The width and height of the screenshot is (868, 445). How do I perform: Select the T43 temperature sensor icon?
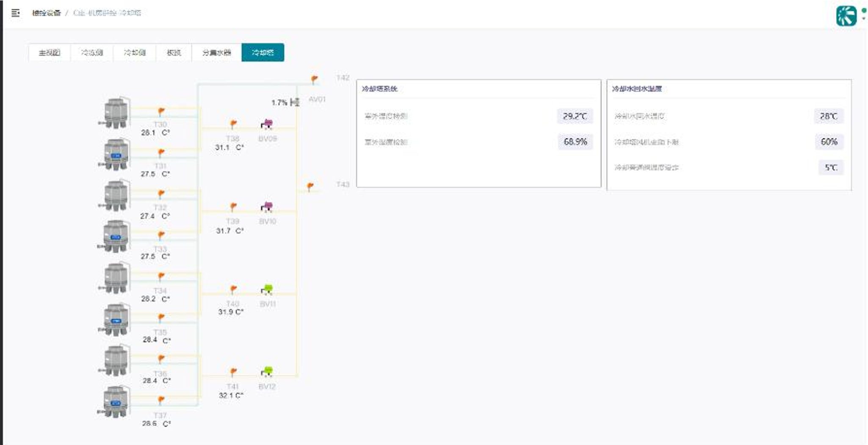click(x=310, y=186)
